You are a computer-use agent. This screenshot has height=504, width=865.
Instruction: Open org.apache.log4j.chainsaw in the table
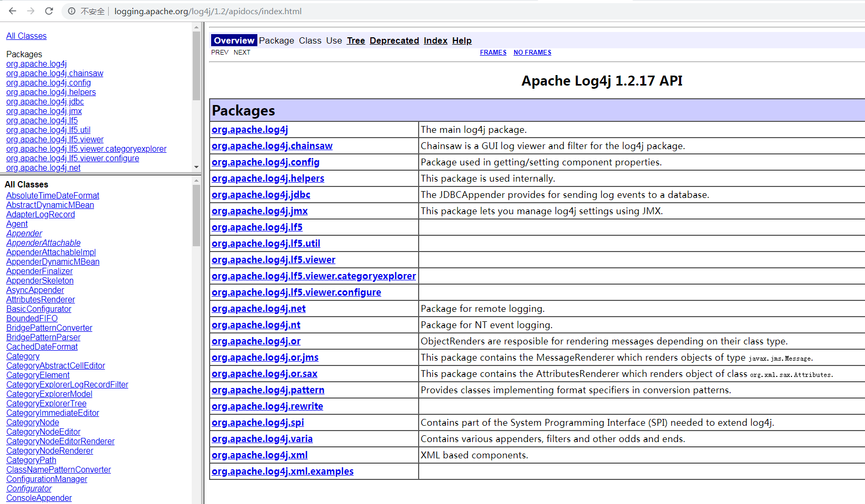pos(272,146)
